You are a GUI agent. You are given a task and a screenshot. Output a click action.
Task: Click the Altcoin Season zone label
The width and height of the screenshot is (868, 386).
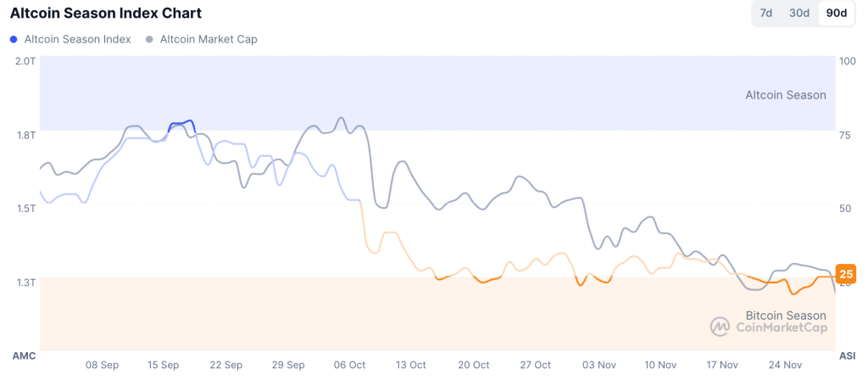[785, 95]
